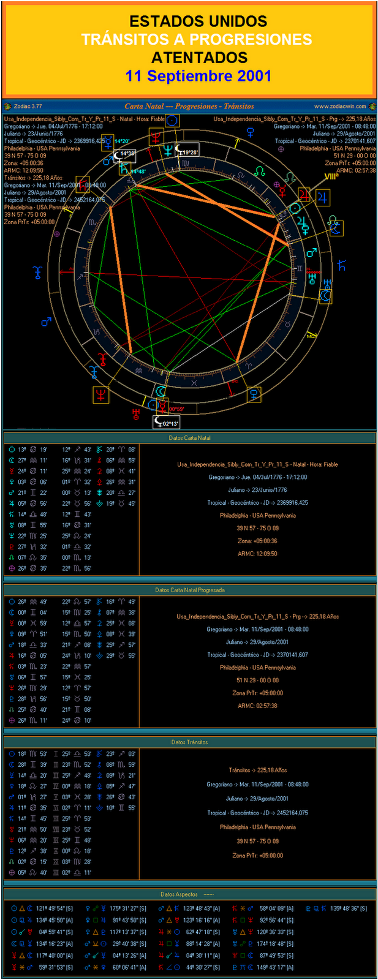Click the ESTADOS UNIDOS banner heading

(x=198, y=21)
